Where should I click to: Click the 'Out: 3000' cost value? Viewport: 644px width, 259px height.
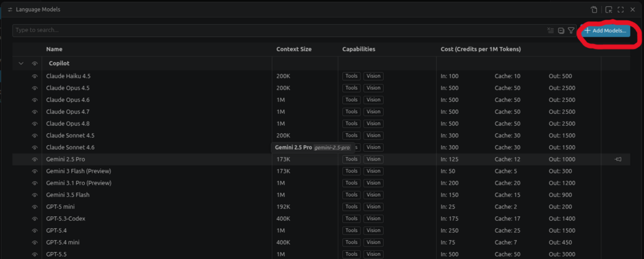(x=562, y=255)
